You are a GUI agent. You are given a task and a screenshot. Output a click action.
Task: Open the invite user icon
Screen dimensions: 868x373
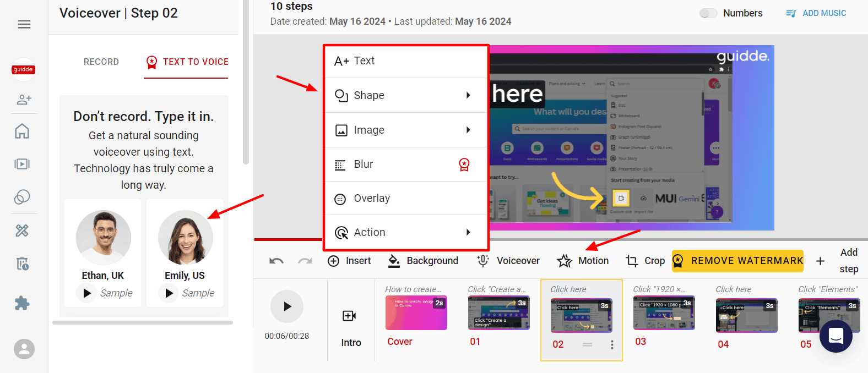click(x=24, y=100)
